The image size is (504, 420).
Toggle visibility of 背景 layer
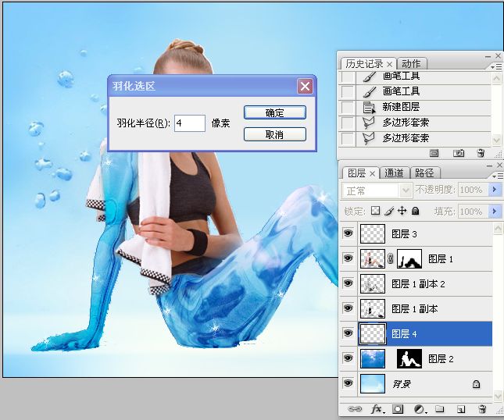tap(349, 384)
